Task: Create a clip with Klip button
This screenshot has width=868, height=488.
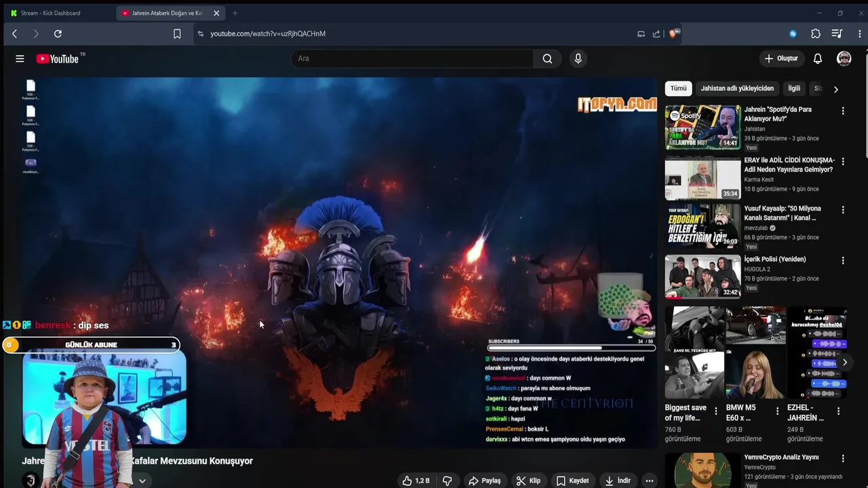Action: pos(528,481)
